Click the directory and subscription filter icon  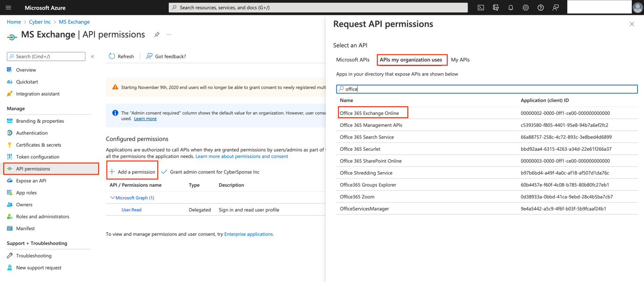pos(496,7)
